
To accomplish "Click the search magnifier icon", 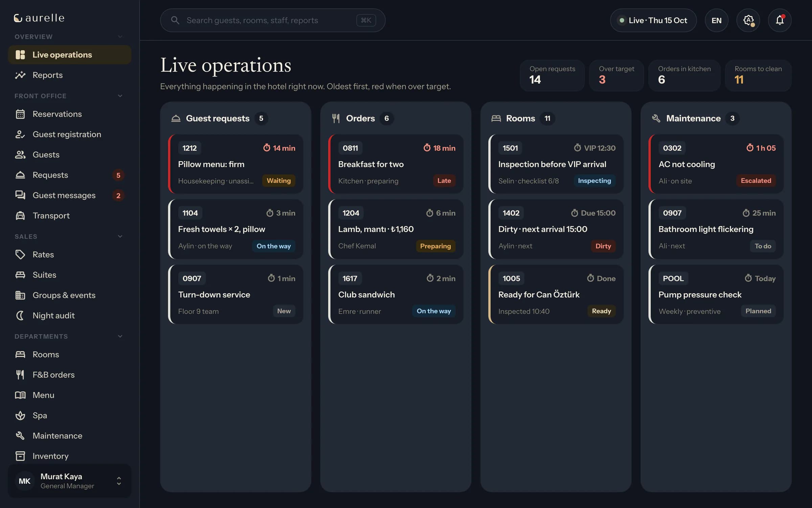I will (175, 20).
